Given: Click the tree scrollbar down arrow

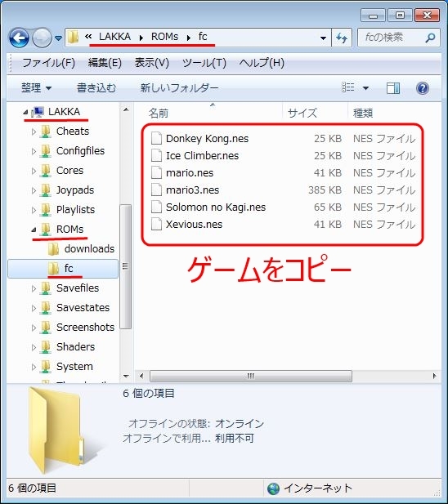Looking at the screenshot, I should (x=126, y=376).
